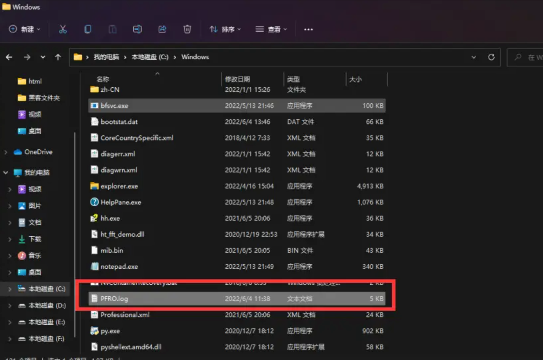The image size is (543, 360).
Task: Select file Professional.xml
Action: [x=237, y=315]
